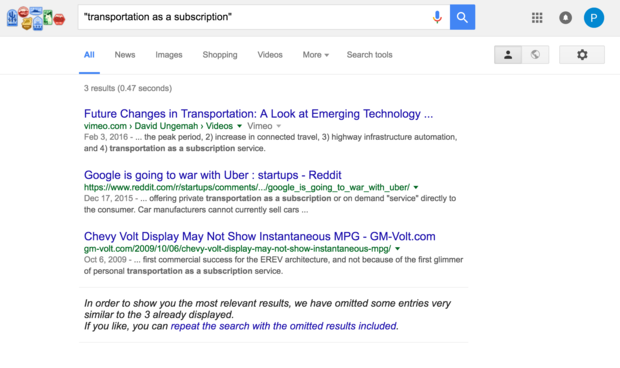Expand arrow beside gm-volt.com result URL
620x368 pixels.
397,249
